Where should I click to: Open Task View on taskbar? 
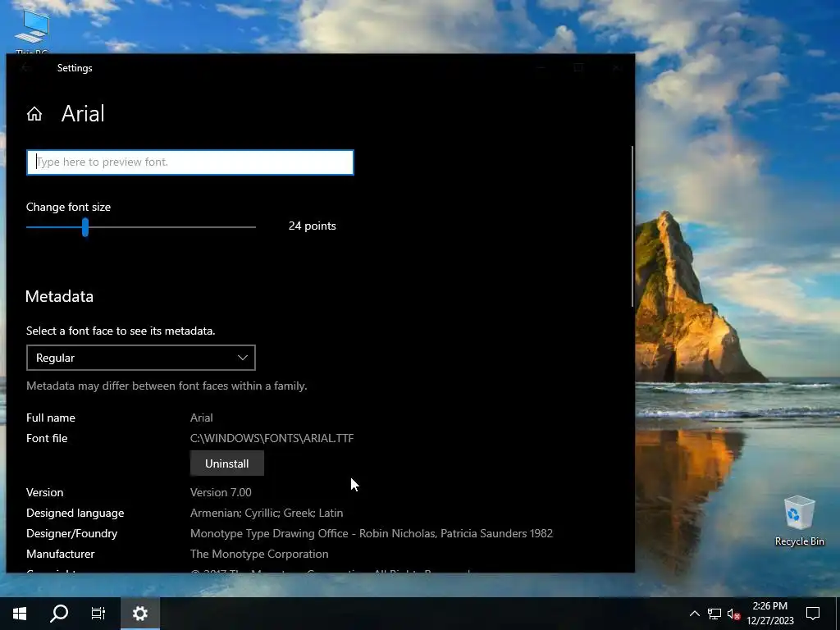98,614
